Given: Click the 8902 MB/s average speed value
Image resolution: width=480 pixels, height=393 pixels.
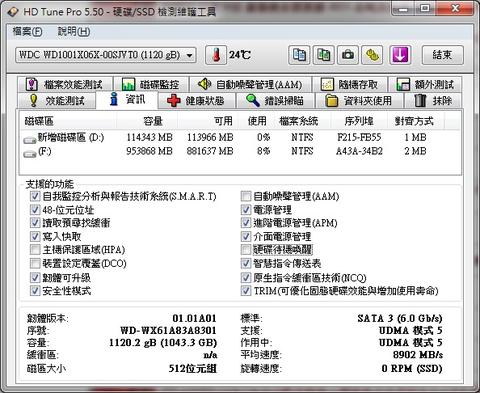Looking at the screenshot, I should click(418, 355).
